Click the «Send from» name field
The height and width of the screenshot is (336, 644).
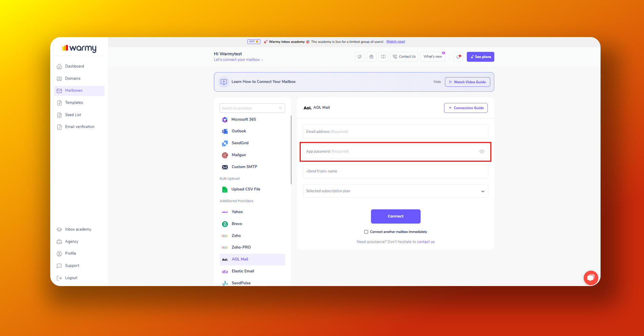395,171
